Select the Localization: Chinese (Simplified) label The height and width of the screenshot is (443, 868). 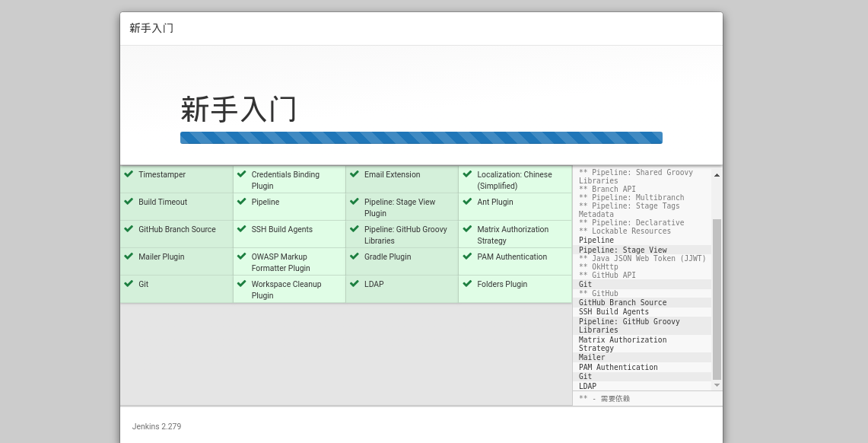514,180
